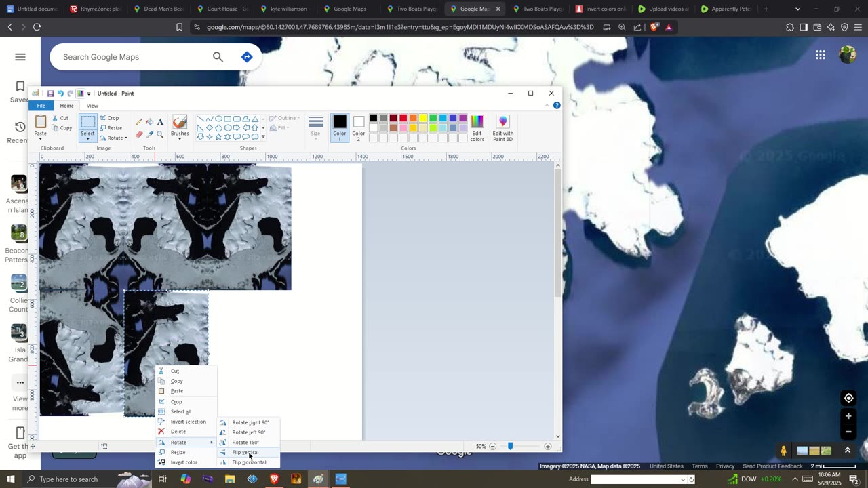
Task: Choose Flip horizontal from the submenu
Action: tap(248, 462)
